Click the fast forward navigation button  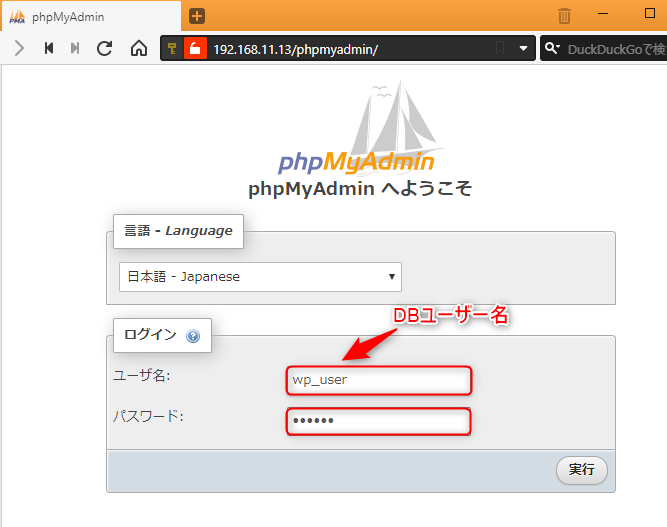pyautogui.click(x=75, y=48)
